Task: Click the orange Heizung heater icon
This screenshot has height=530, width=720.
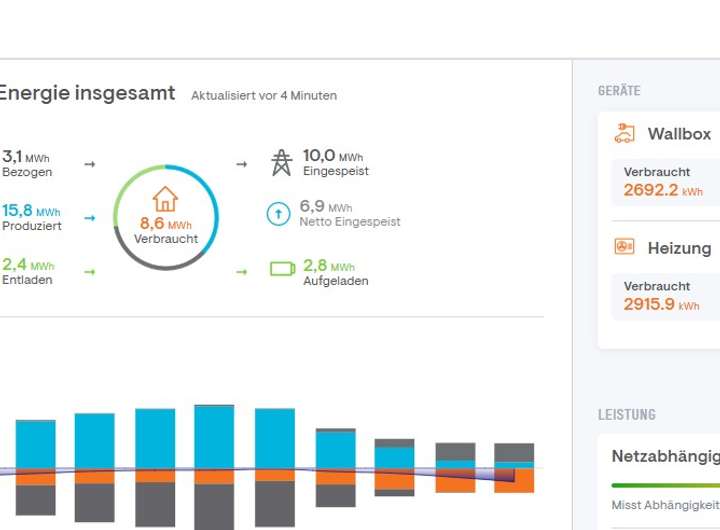Action: coord(625,247)
